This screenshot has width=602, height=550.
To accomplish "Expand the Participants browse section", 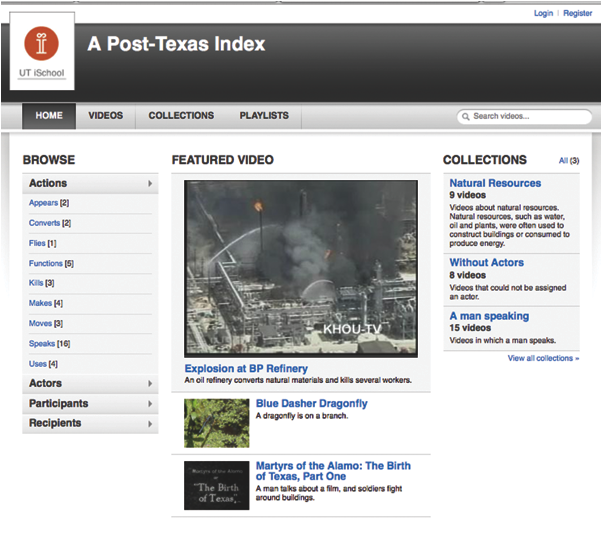I will (x=90, y=403).
